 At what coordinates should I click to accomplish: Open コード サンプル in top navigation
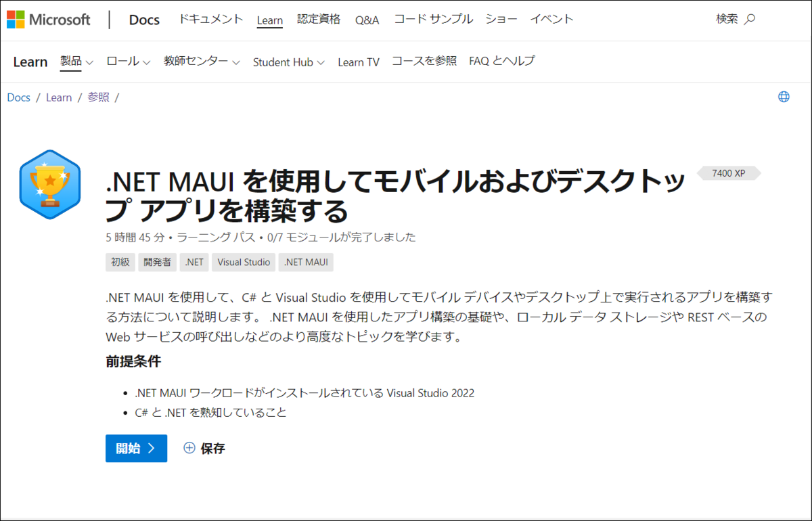pos(433,20)
